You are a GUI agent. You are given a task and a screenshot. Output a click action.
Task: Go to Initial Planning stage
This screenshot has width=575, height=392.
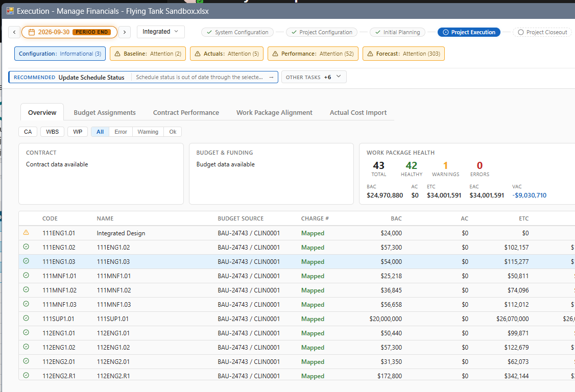[x=397, y=32]
